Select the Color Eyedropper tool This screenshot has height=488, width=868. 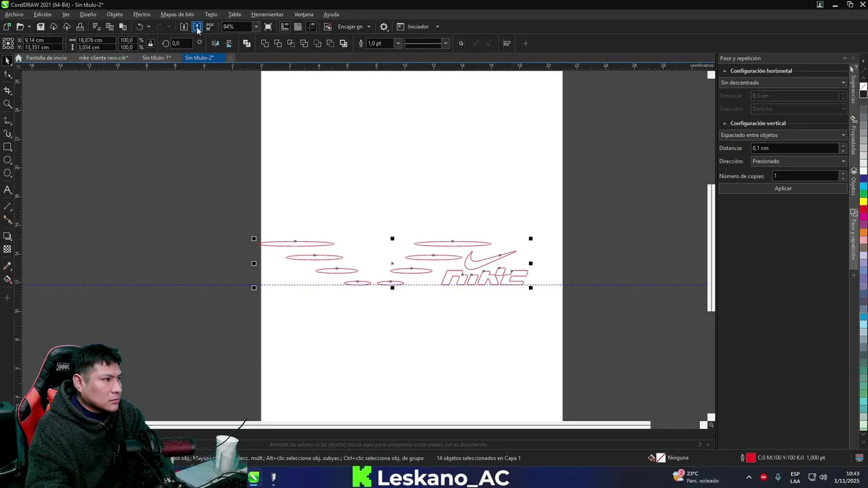(7, 266)
